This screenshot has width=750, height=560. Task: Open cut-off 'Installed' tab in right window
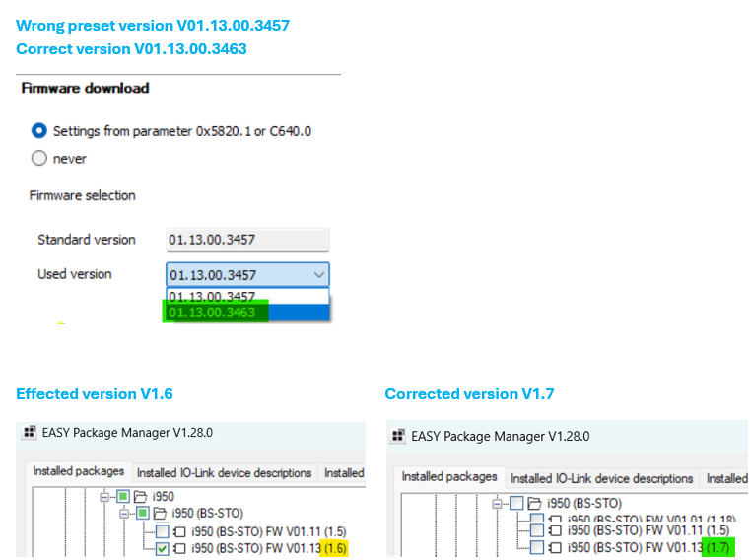pos(726,478)
